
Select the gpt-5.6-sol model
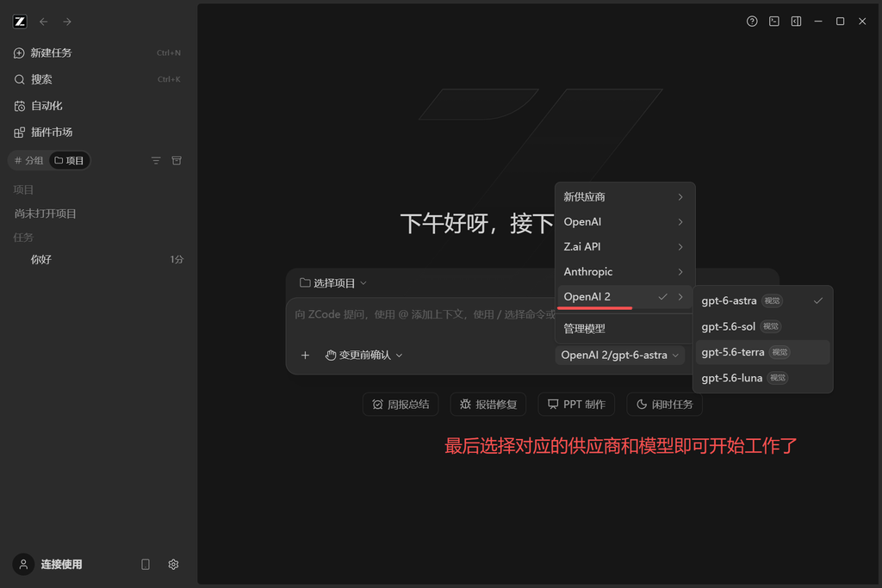(762, 326)
